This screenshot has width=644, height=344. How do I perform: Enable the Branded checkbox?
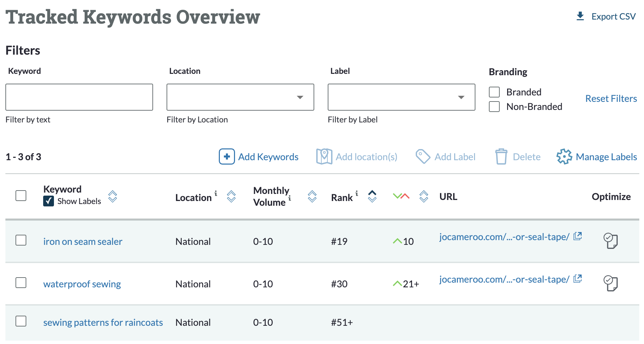(x=494, y=92)
